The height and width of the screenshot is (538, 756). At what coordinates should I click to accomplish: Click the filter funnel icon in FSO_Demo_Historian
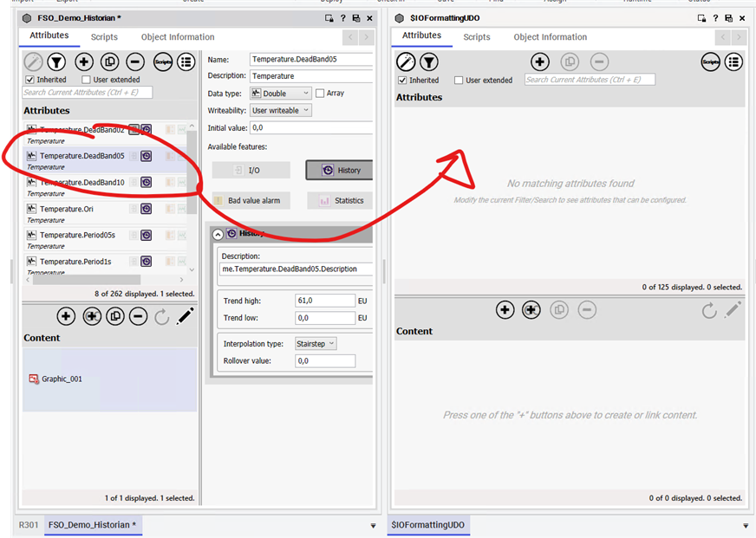point(56,62)
